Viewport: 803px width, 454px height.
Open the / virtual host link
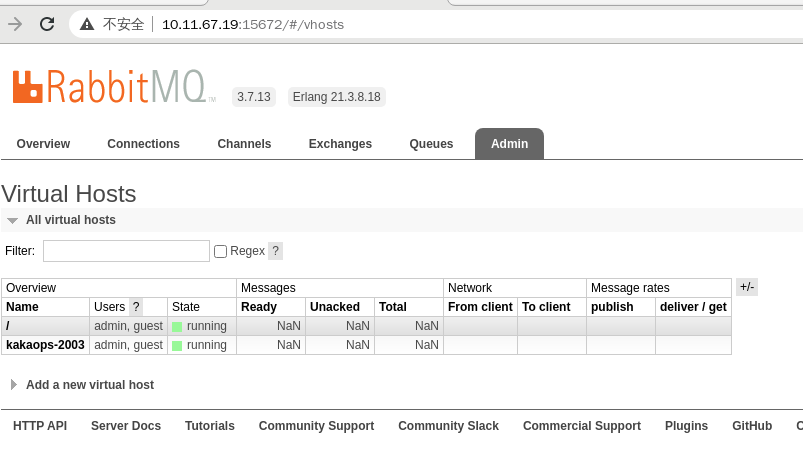(x=8, y=326)
